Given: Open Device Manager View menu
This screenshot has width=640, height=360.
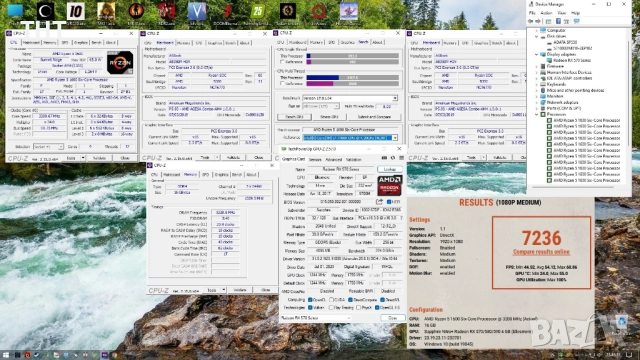Looking at the screenshot, I should point(562,13).
